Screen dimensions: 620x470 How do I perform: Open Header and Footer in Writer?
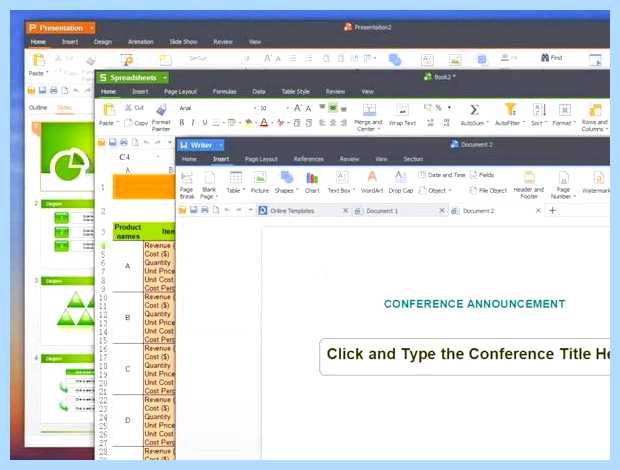[x=529, y=185]
